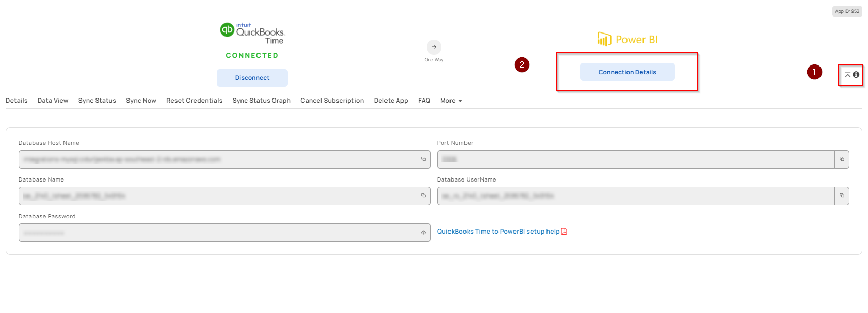This screenshot has height=313, width=868.
Task: Open QuickBooks Time to PowerBI setup help
Action: click(498, 232)
